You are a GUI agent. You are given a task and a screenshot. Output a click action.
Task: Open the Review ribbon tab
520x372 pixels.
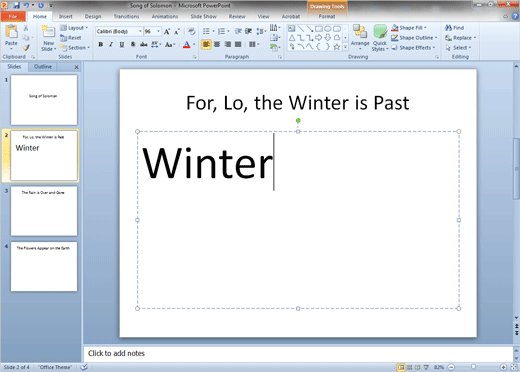(x=237, y=16)
